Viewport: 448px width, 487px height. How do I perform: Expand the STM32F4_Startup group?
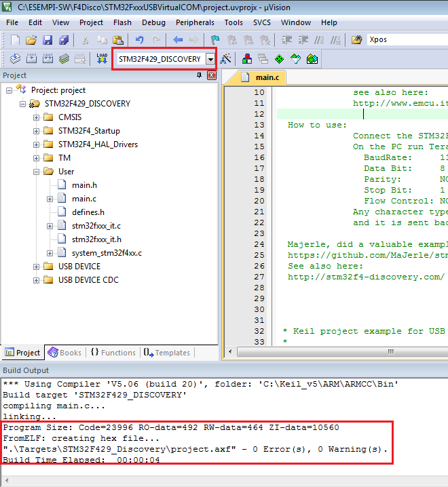37,132
